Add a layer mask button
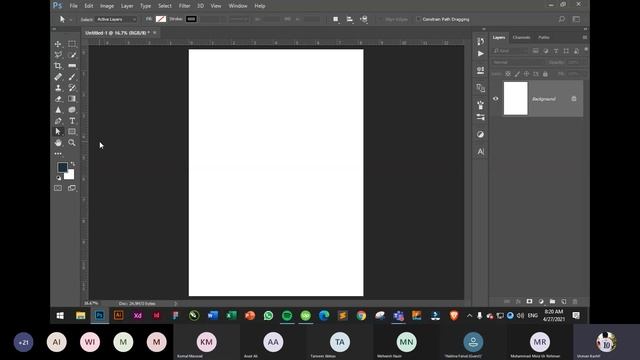Viewport: 640px width, 360px height. (x=529, y=302)
